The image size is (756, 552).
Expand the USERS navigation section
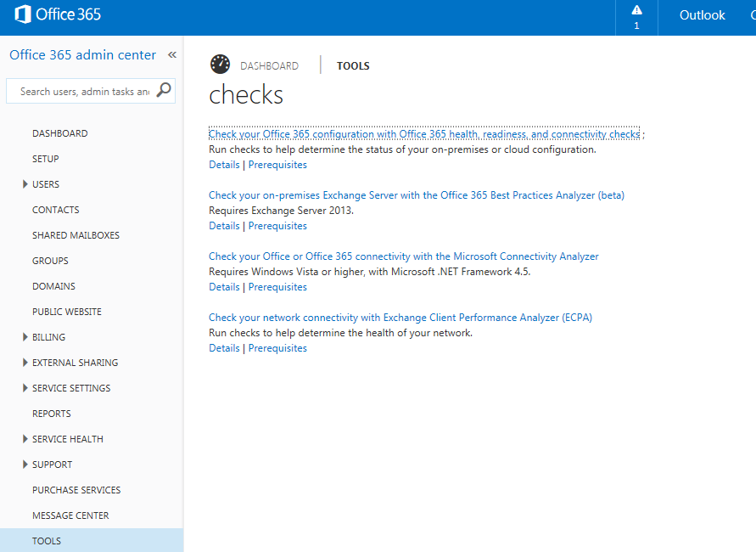25,183
